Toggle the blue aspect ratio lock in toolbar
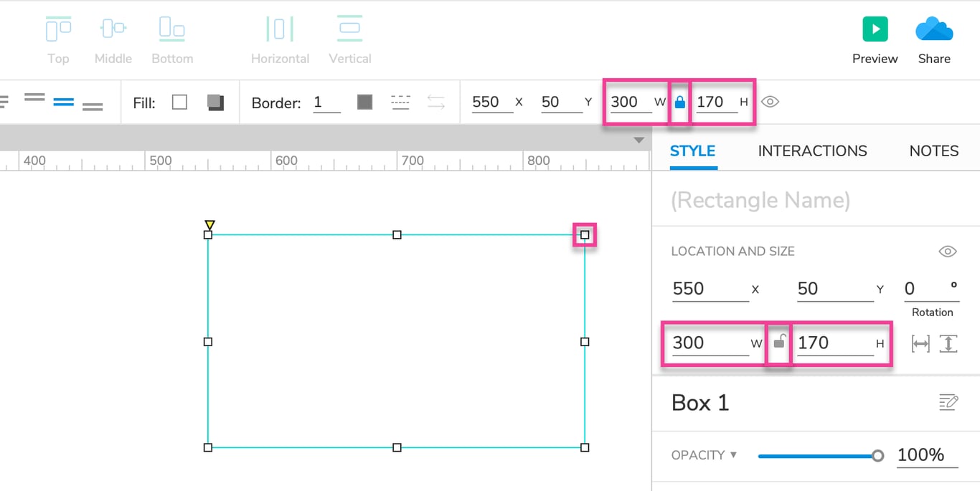Viewport: 980px width, 491px height. [x=680, y=103]
